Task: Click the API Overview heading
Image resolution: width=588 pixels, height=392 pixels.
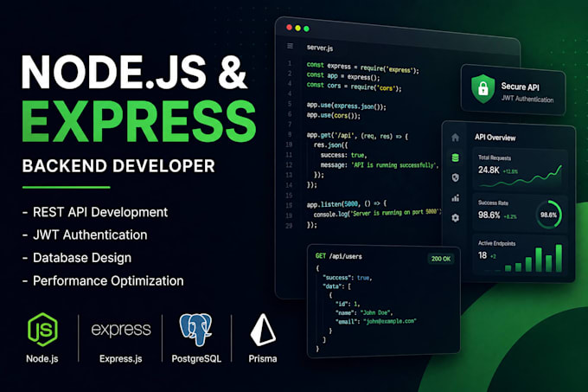Action: pos(495,138)
